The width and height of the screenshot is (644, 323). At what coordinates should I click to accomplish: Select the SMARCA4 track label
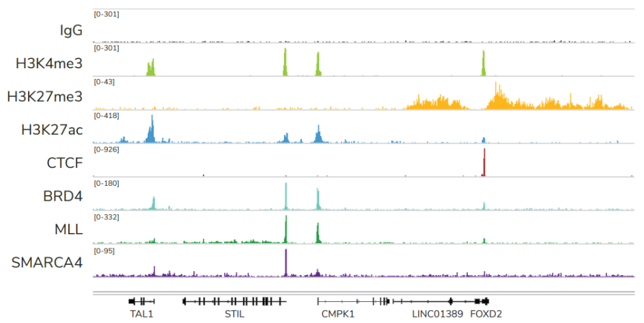coord(47,263)
